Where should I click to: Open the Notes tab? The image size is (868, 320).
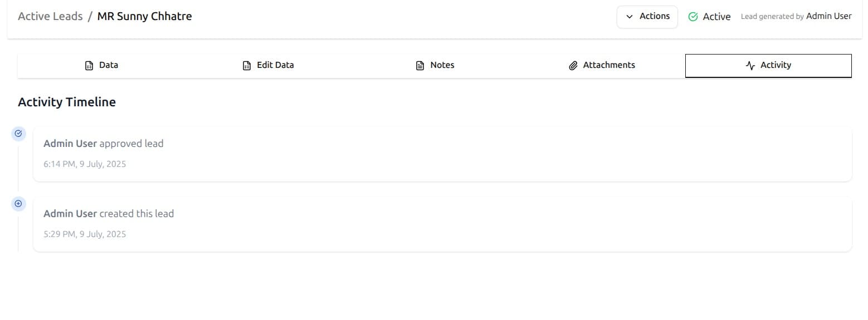(435, 66)
